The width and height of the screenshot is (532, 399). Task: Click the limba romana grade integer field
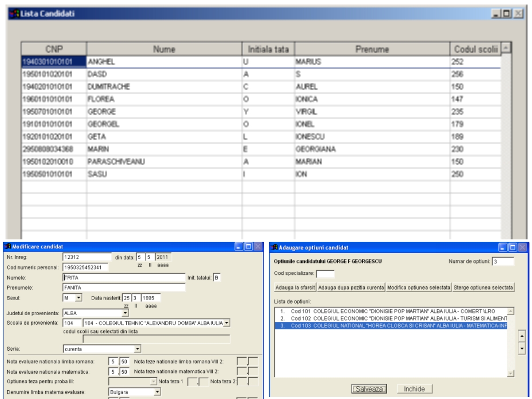point(113,362)
